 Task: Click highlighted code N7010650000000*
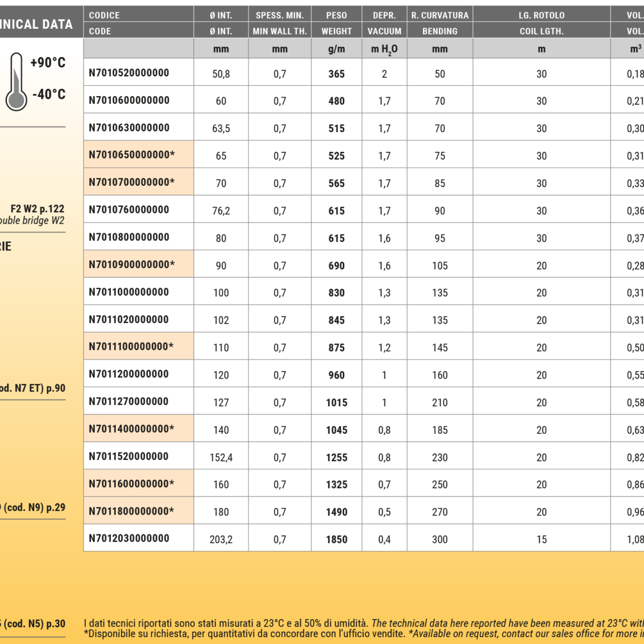[x=132, y=155]
